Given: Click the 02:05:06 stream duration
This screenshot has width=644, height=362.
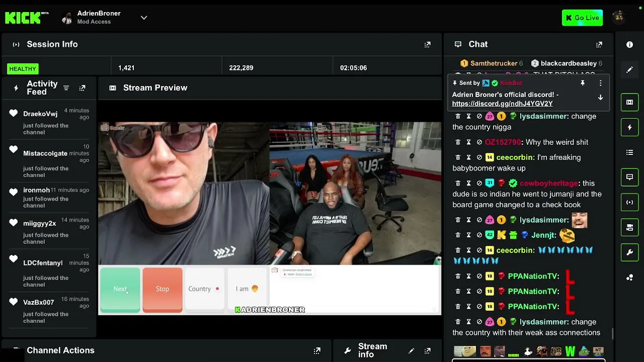Looking at the screenshot, I should (353, 68).
